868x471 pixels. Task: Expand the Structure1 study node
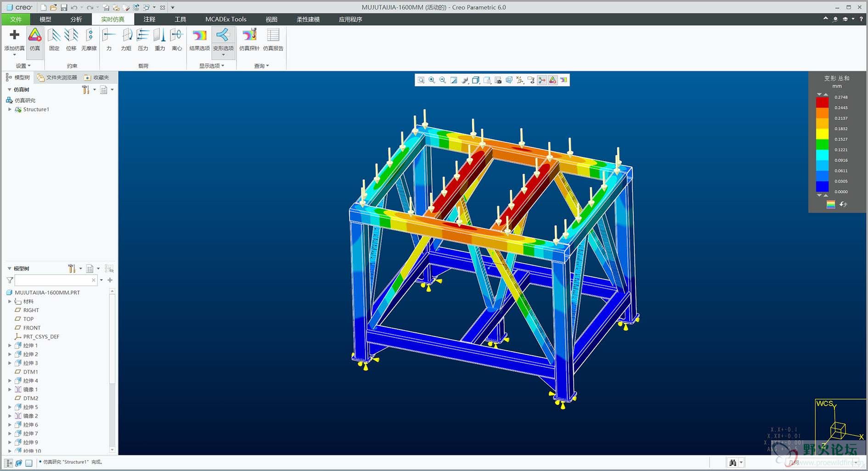pyautogui.click(x=10, y=109)
